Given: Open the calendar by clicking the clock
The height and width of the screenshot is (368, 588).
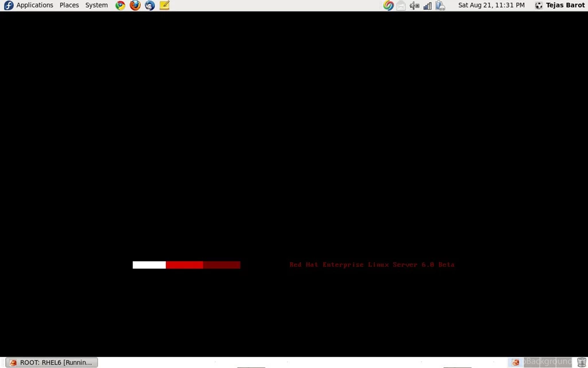Looking at the screenshot, I should click(492, 5).
